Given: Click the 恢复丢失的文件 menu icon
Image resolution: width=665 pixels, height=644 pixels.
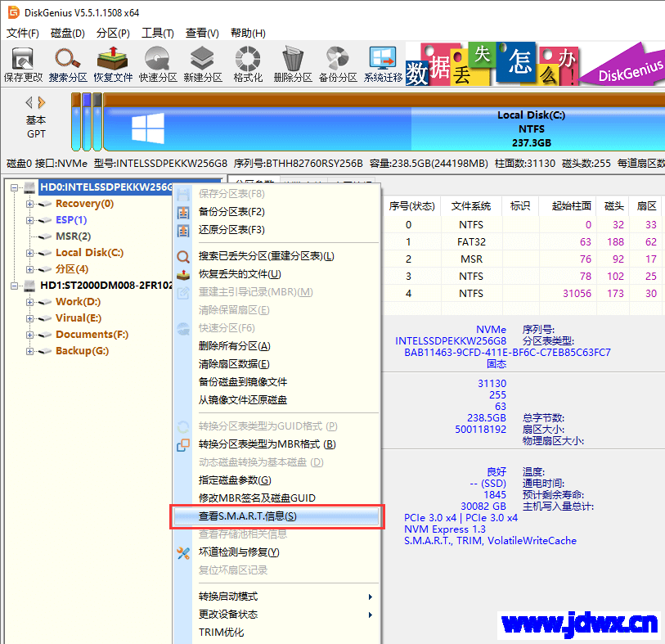Looking at the screenshot, I should point(183,275).
